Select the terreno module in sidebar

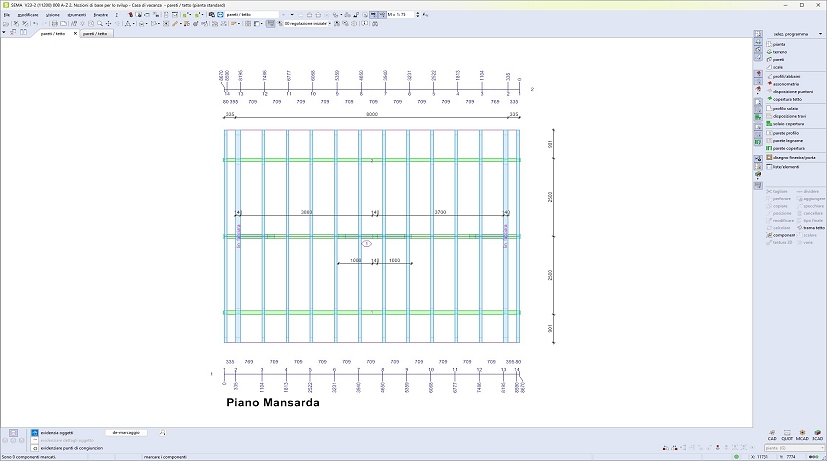click(x=779, y=52)
